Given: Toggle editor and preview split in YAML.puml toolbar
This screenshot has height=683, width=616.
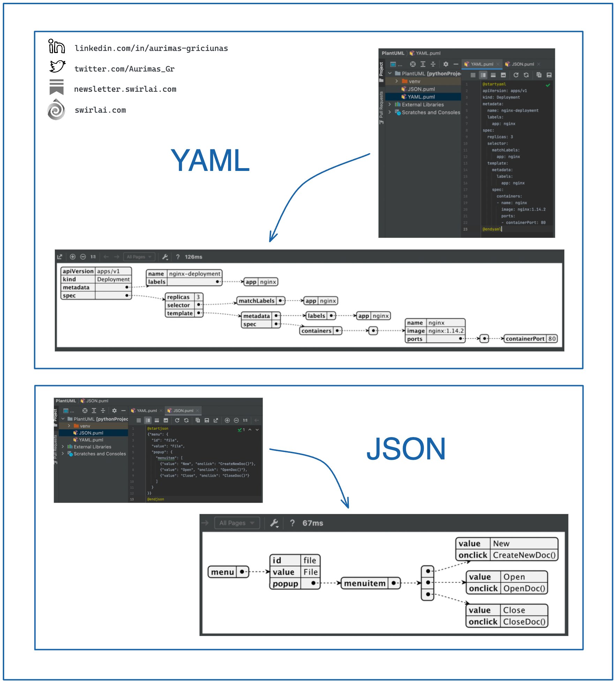Looking at the screenshot, I should [x=483, y=75].
